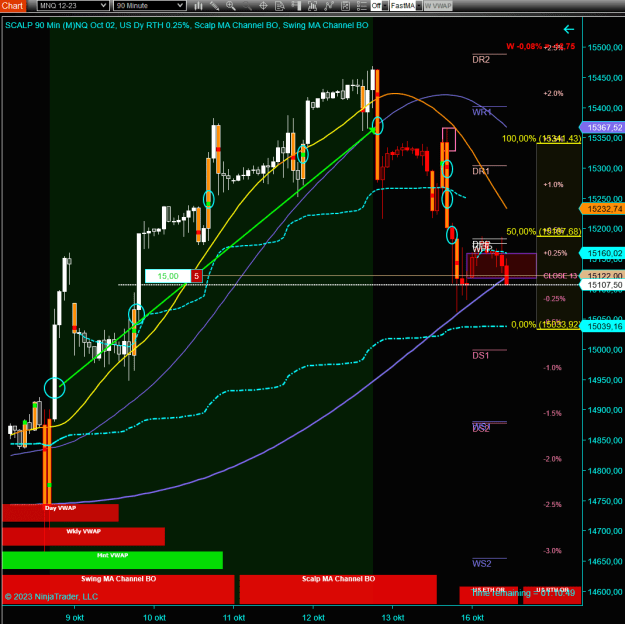
Task: Click the 11 okt date label
Action: point(234,618)
